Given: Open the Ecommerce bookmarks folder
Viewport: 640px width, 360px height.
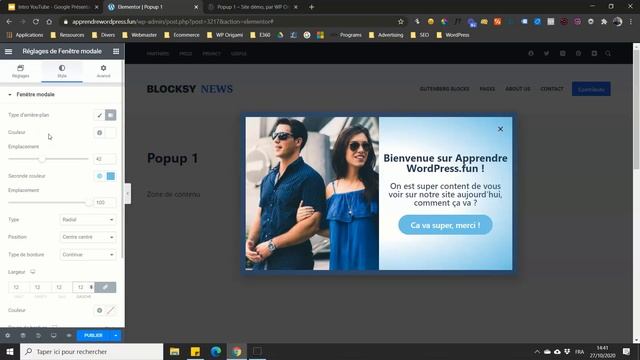Looking at the screenshot, I should click(x=182, y=35).
